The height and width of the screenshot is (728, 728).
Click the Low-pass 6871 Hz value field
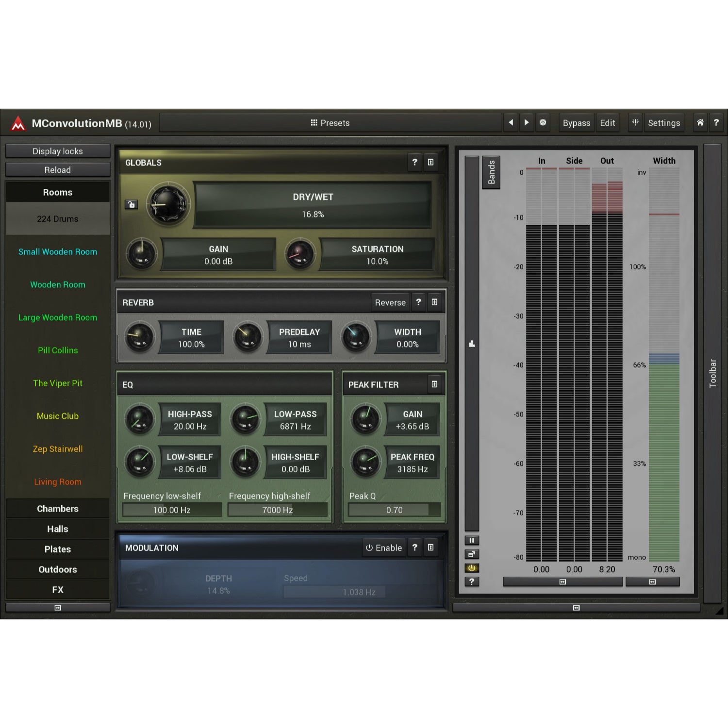(x=295, y=420)
